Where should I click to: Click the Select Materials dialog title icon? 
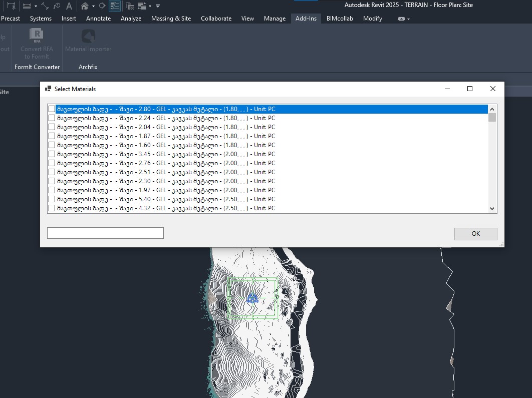pos(48,89)
